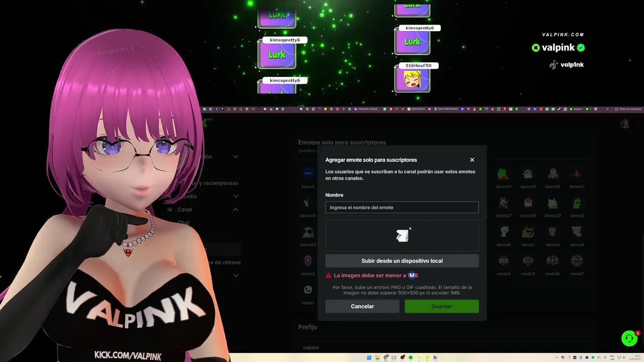
Task: Select the dance27 emote
Action: 503,203
